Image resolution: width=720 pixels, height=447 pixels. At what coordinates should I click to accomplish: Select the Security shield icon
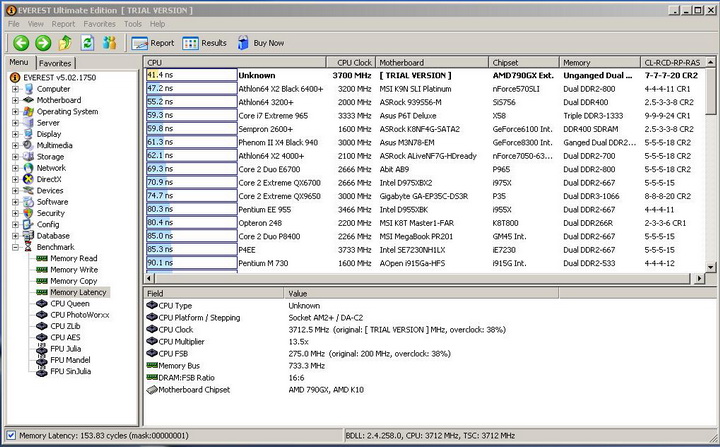[28, 213]
